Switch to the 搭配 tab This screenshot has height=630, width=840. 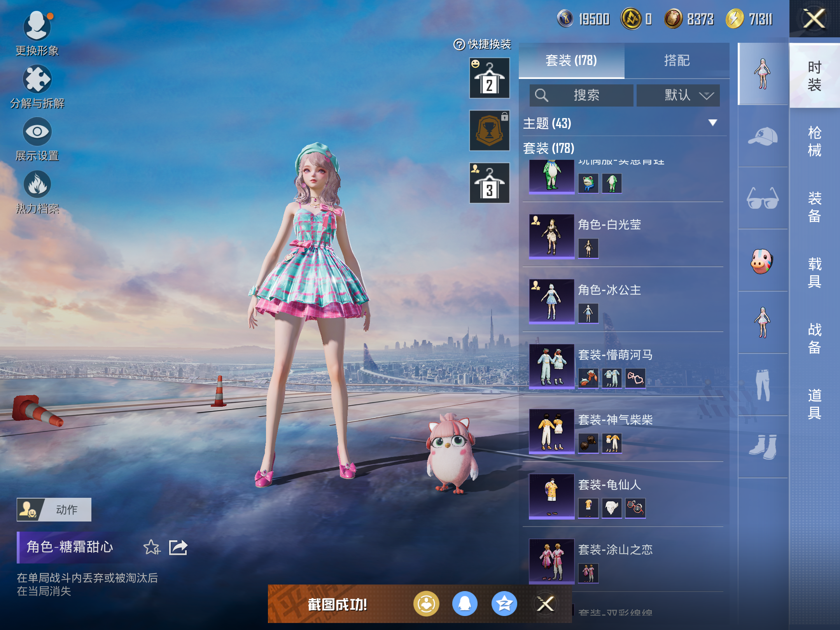tap(677, 61)
